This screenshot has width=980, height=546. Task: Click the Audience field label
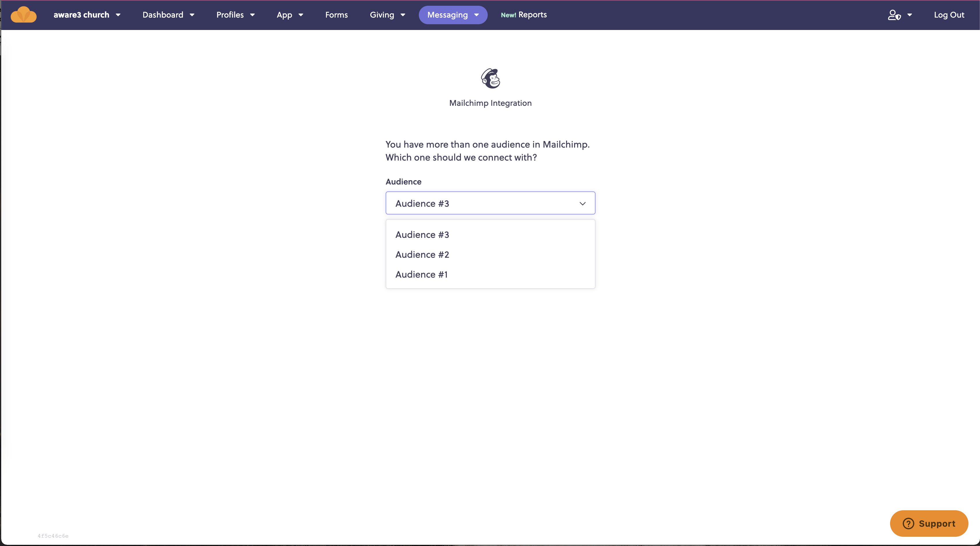tap(403, 182)
